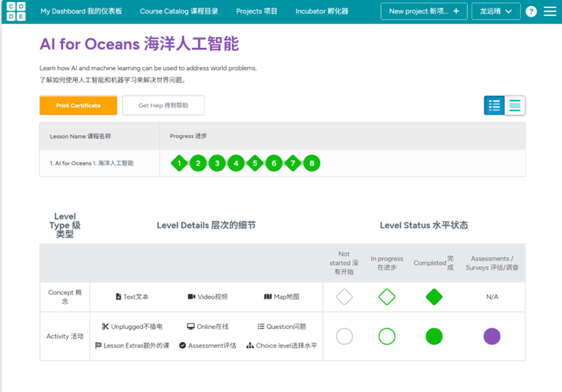562x392 pixels.
Task: Click the Level Status 水平状态 heading
Action: [424, 225]
